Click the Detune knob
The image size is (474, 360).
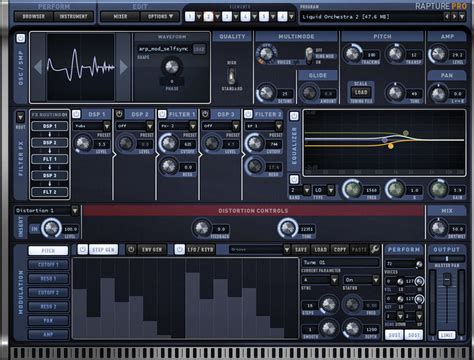tap(266, 93)
